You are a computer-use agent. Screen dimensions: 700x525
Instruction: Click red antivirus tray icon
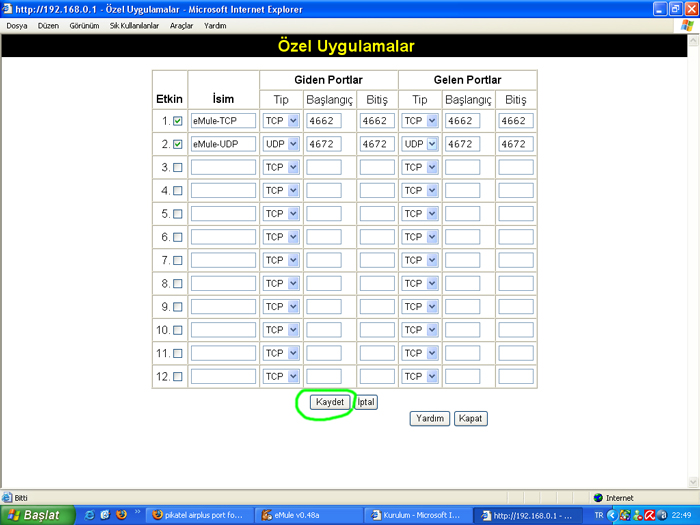click(650, 515)
